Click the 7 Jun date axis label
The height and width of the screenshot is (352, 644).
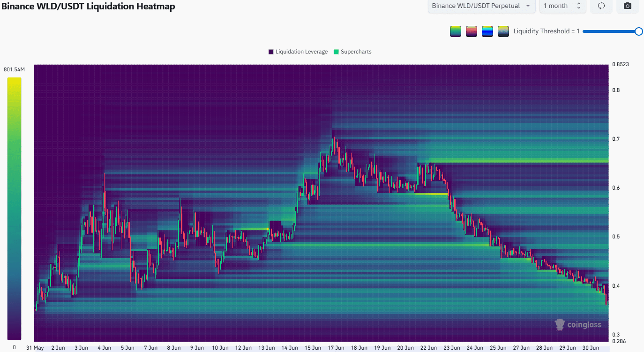tap(150, 348)
